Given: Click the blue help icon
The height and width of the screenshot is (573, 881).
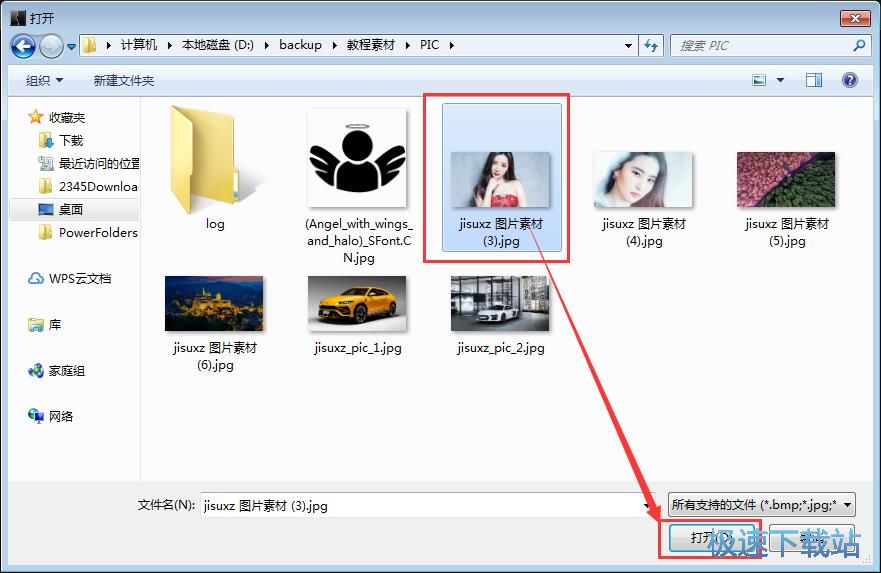Looking at the screenshot, I should [x=850, y=80].
